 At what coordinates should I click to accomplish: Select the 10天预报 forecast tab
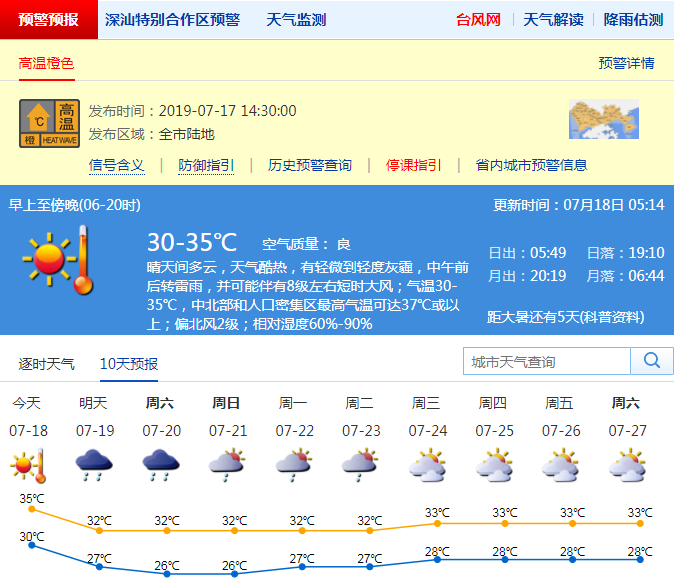[128, 364]
